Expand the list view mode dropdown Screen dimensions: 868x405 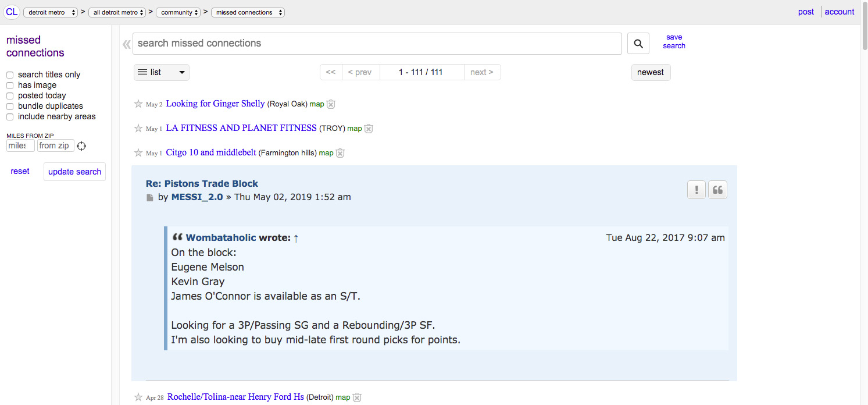[x=162, y=72]
